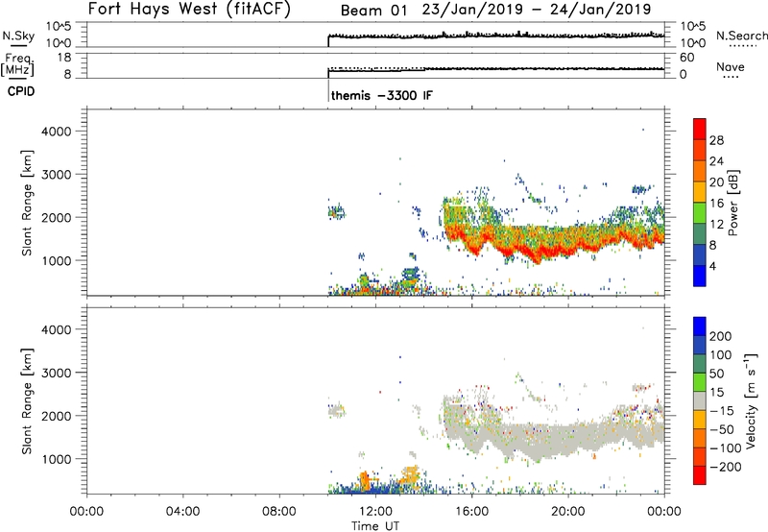Click the 'N.Sky' legend label
This screenshot has height=532, width=768.
point(18,36)
